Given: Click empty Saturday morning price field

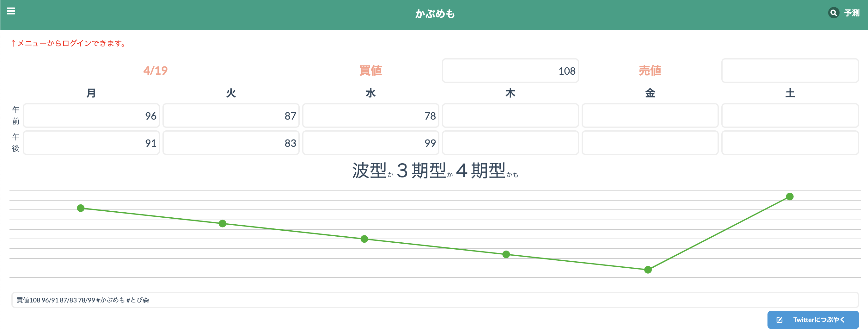Looking at the screenshot, I should point(790,116).
